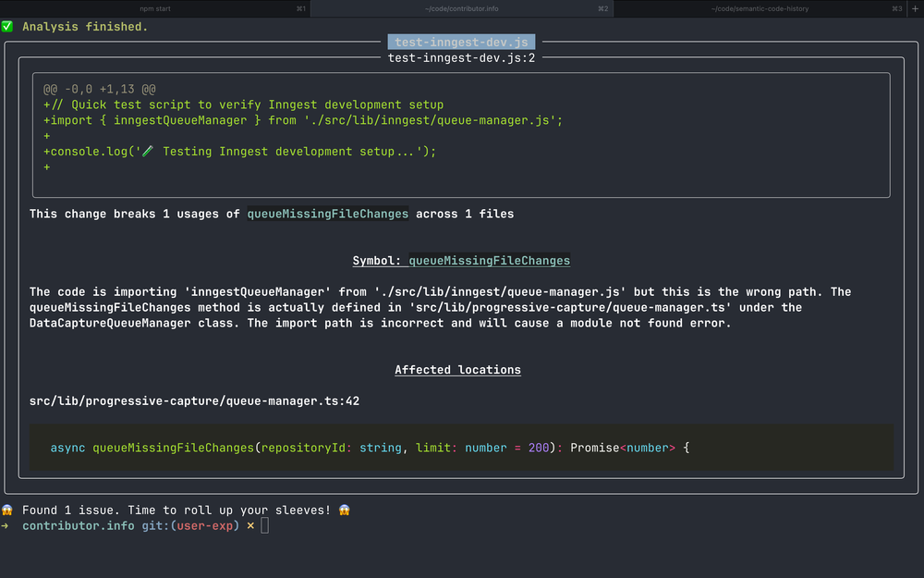Image resolution: width=924 pixels, height=578 pixels.
Task: Click the highlighted test-inngest-dev.js title
Action: 461,42
